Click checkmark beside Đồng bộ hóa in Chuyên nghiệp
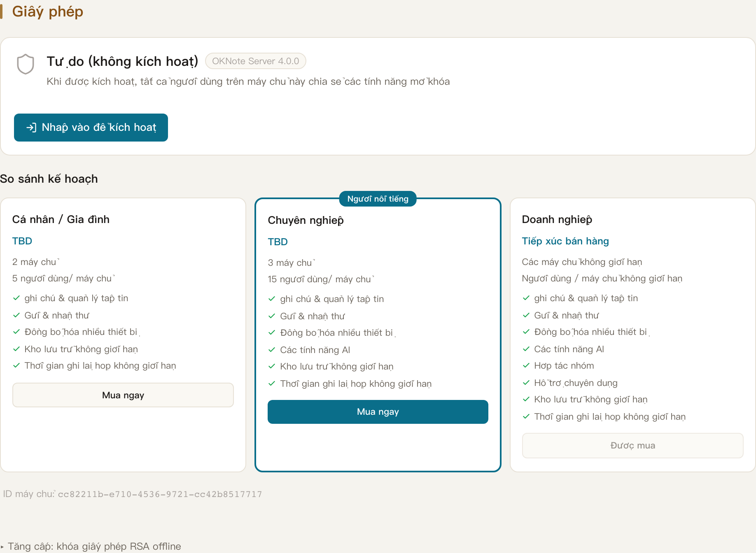Viewport: 756px width, 553px height. pyautogui.click(x=271, y=332)
